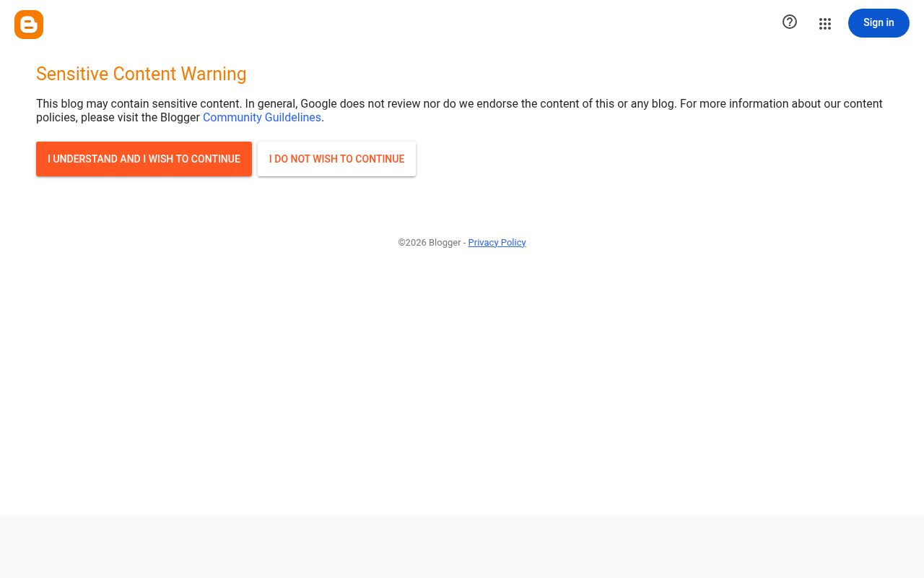The width and height of the screenshot is (924, 578).
Task: Click the orange Blogger logo icon
Action: 29,25
